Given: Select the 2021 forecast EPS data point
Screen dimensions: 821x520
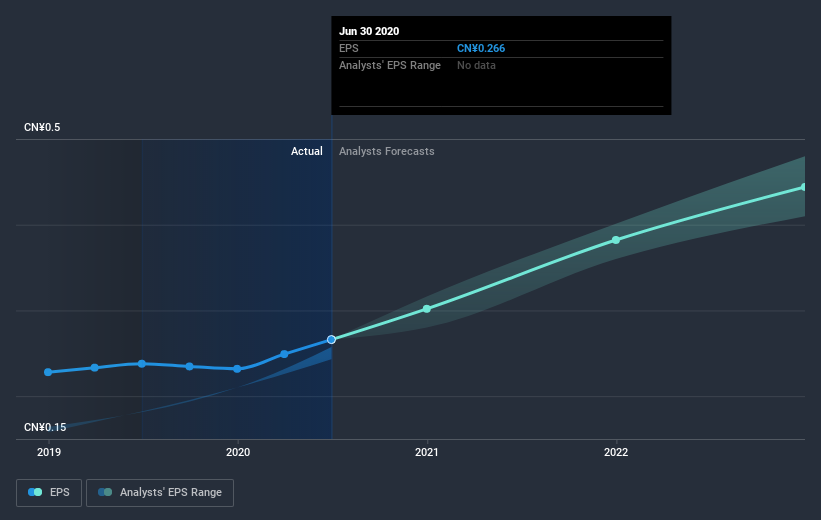Looking at the screenshot, I should (x=427, y=309).
